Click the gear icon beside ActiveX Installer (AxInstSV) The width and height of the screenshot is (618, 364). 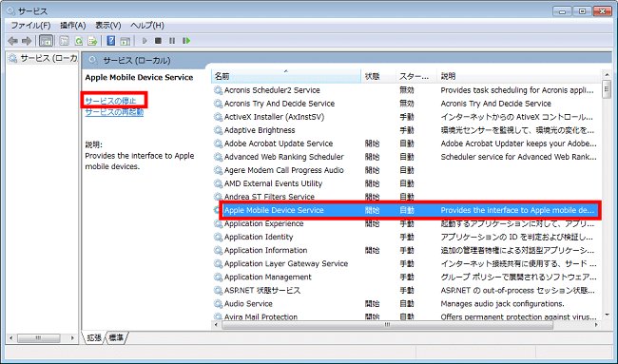[218, 117]
